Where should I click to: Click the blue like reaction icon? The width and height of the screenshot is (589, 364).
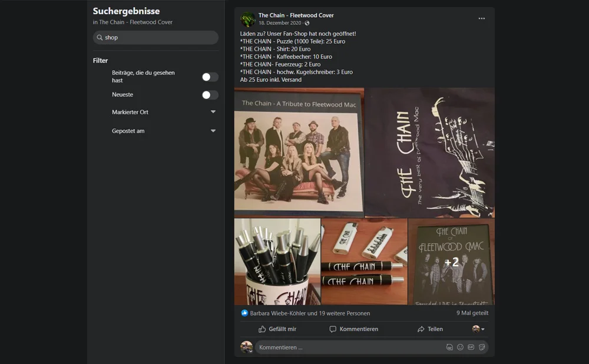(x=244, y=313)
